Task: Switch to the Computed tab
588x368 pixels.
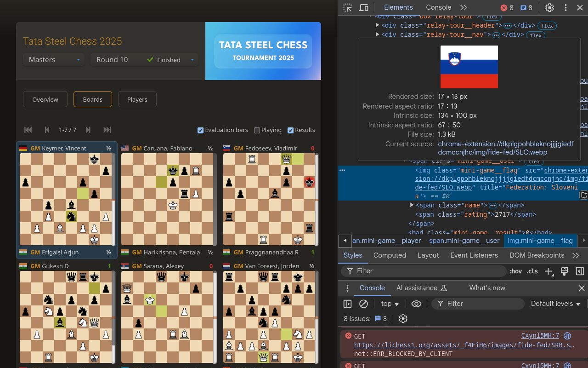Action: (x=390, y=255)
